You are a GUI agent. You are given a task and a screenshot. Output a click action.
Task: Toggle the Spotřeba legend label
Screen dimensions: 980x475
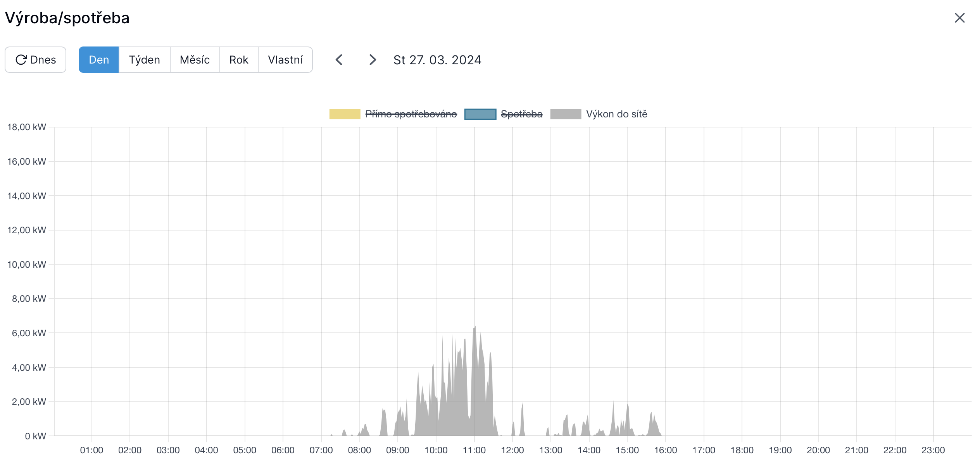coord(521,114)
